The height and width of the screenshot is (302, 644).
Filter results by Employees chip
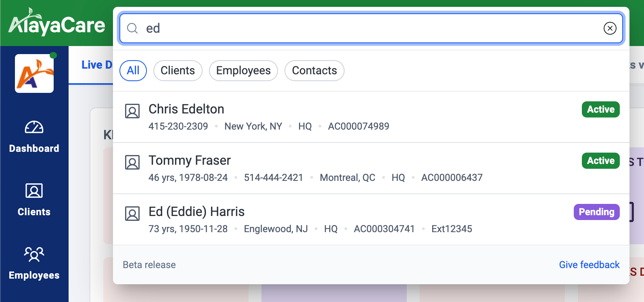[x=243, y=71]
